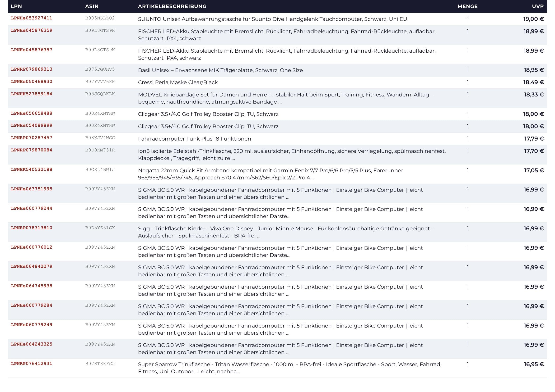
Task: Click the 19,00 € price
Action: tap(533, 19)
